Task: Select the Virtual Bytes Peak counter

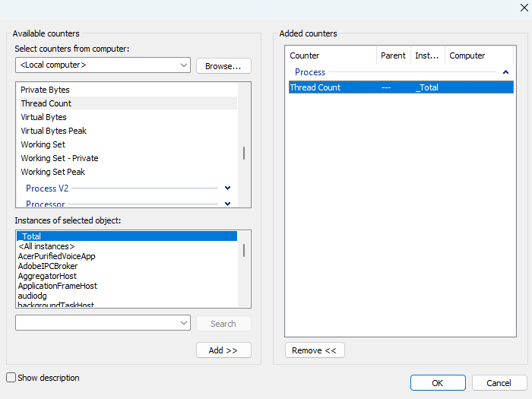Action: tap(53, 131)
